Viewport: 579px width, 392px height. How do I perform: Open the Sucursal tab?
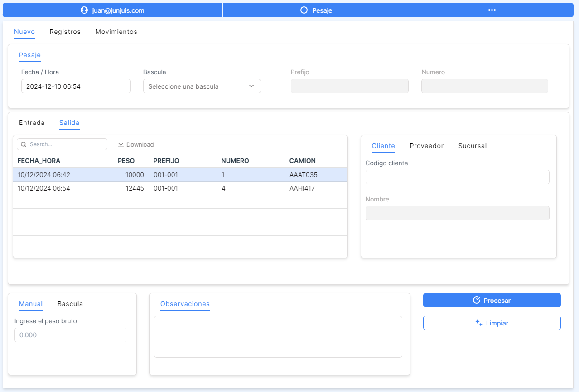472,146
